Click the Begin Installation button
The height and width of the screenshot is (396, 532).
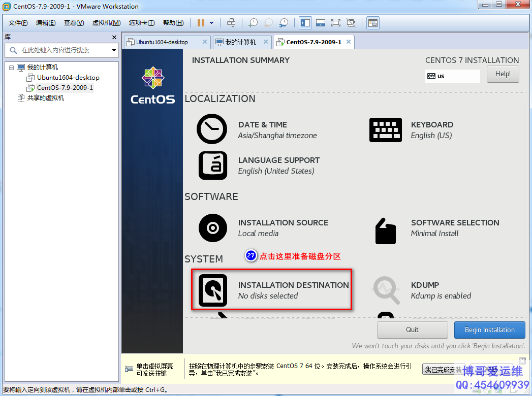pos(490,330)
